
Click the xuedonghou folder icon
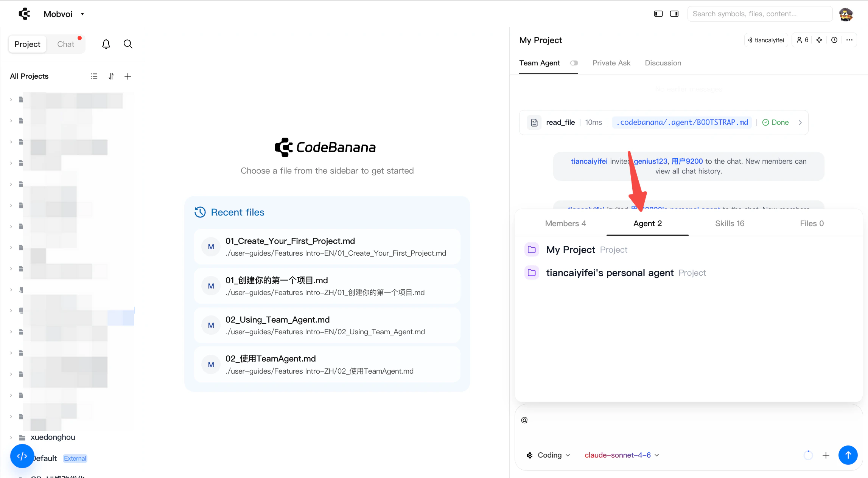[x=22, y=438]
